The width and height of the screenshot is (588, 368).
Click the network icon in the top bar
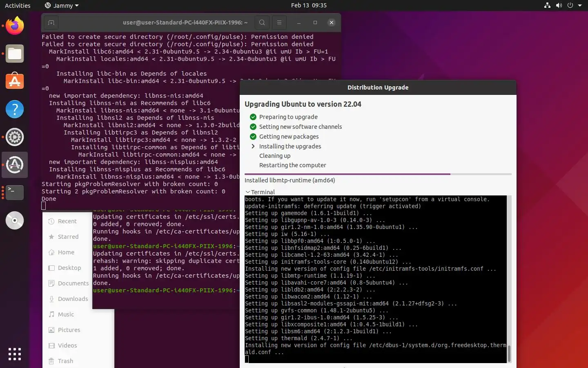point(548,5)
